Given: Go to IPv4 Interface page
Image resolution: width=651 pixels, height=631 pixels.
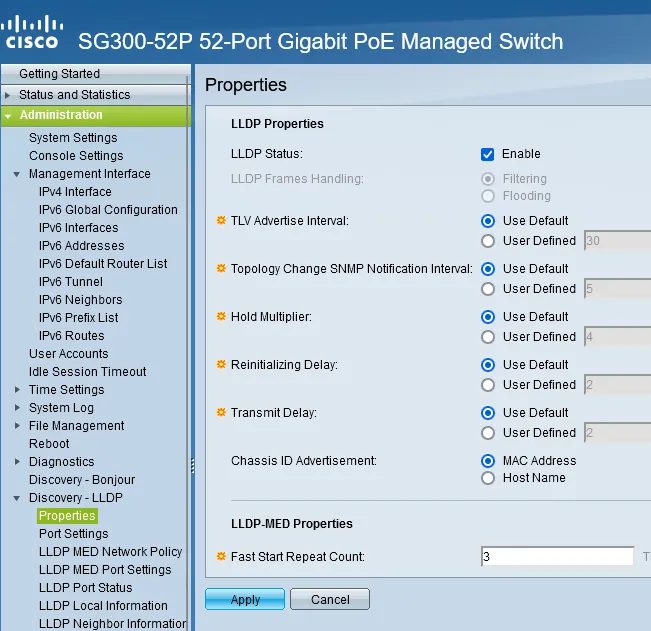Looking at the screenshot, I should (75, 192).
